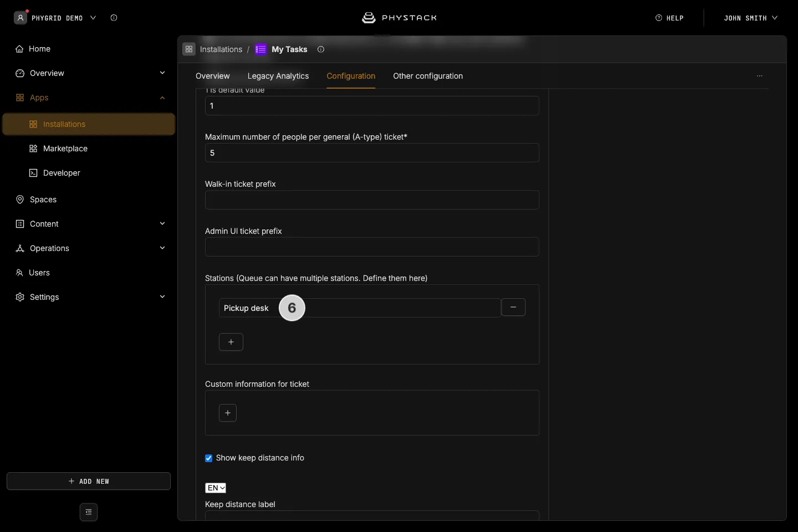Viewport: 798px width, 532px height.
Task: Go to Installations in the breadcrumb
Action: click(x=221, y=49)
